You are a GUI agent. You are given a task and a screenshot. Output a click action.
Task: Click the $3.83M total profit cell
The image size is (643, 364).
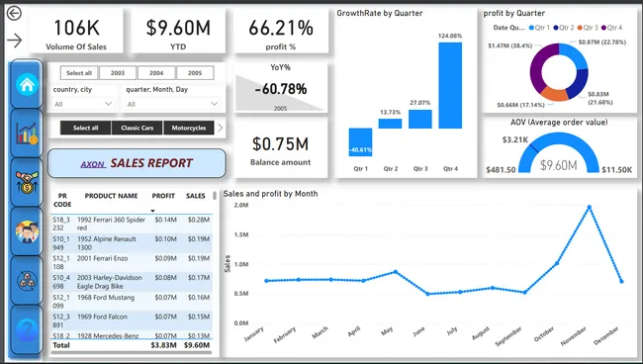point(163,345)
